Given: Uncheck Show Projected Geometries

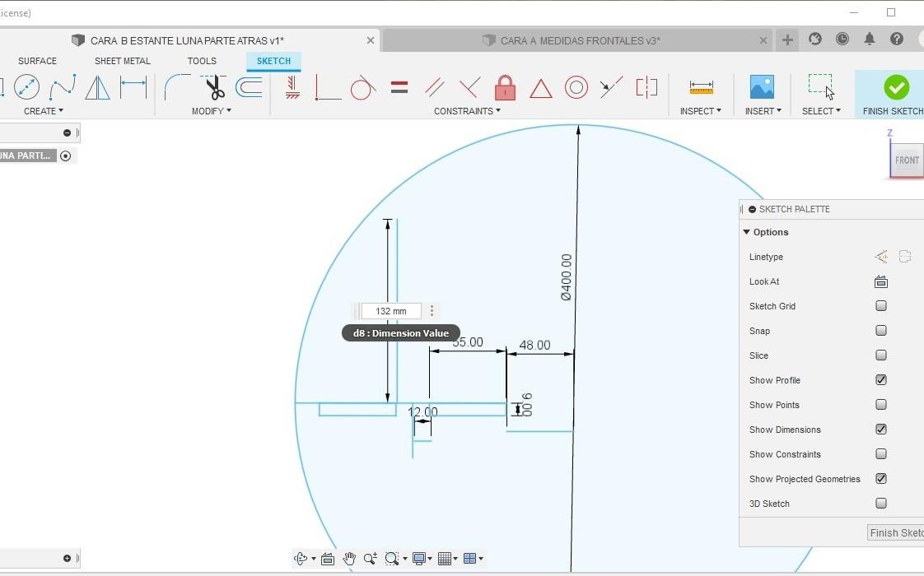Looking at the screenshot, I should (881, 479).
